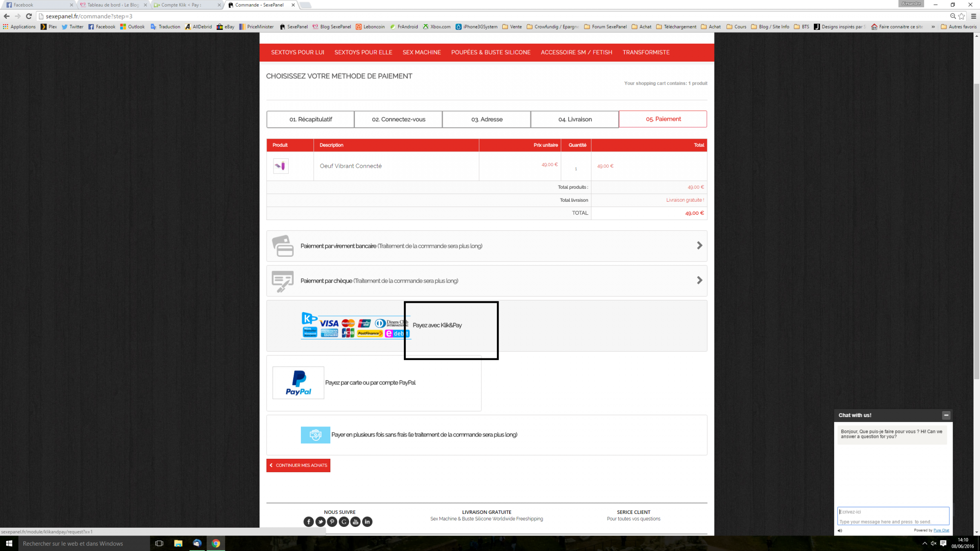This screenshot has height=551, width=980.
Task: Open the Autres favoris folder
Action: (x=958, y=27)
